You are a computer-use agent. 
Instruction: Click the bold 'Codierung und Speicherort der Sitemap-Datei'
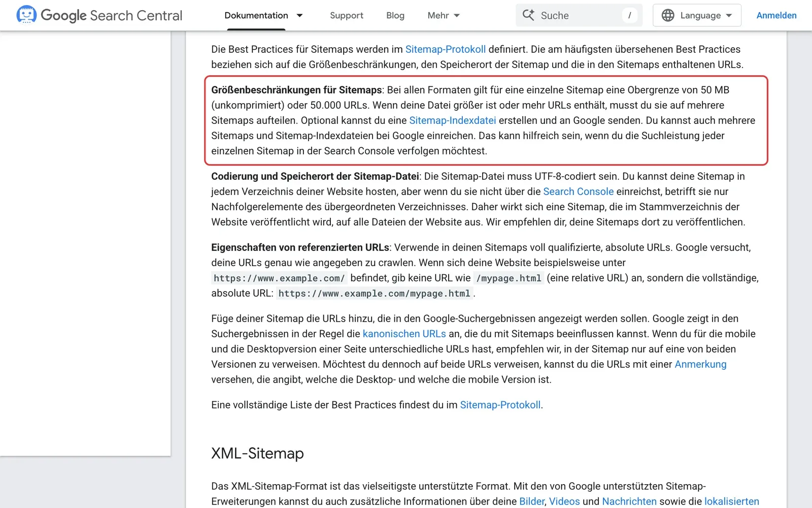tap(315, 176)
